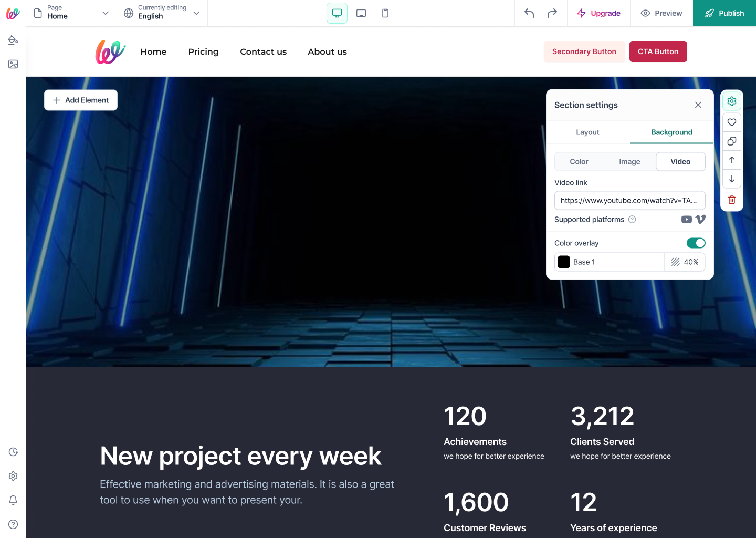The height and width of the screenshot is (538, 756).
Task: Toggle the Color overlay switch
Action: pos(696,243)
